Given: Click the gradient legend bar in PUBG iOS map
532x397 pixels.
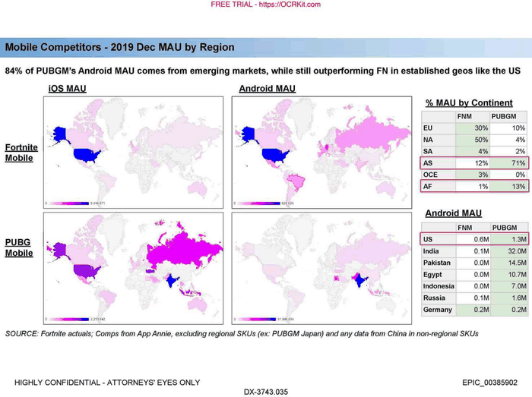Looking at the screenshot, I should point(69,319).
